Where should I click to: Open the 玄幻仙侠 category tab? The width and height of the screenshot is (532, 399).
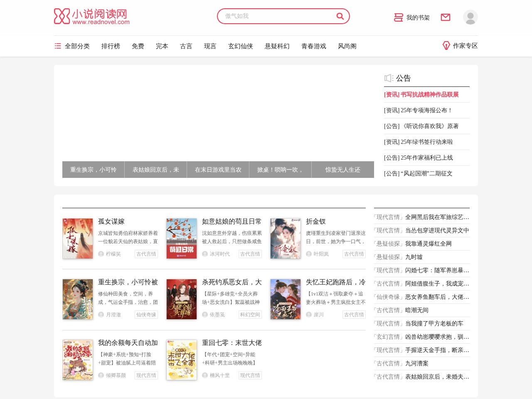click(x=241, y=46)
